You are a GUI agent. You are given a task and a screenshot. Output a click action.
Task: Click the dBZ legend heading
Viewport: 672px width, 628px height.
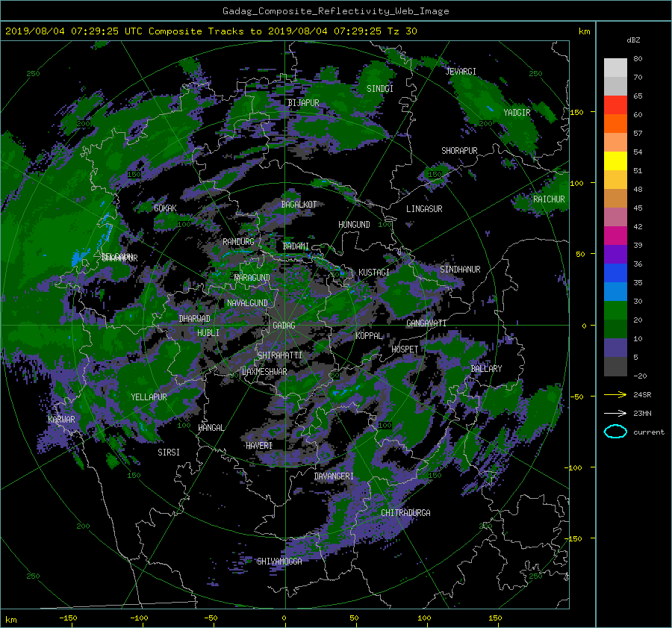point(633,40)
